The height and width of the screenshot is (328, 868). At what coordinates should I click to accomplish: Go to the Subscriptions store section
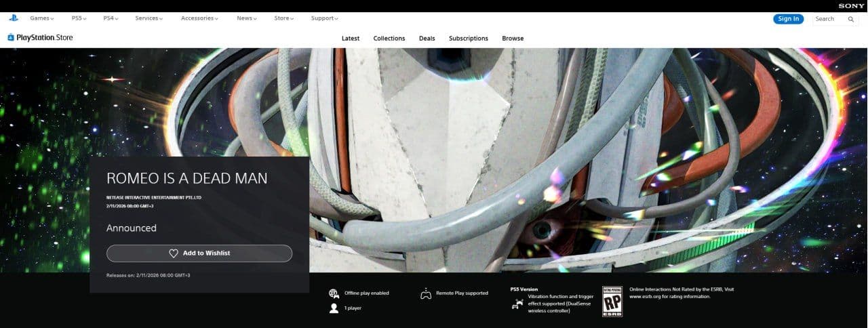pyautogui.click(x=468, y=39)
